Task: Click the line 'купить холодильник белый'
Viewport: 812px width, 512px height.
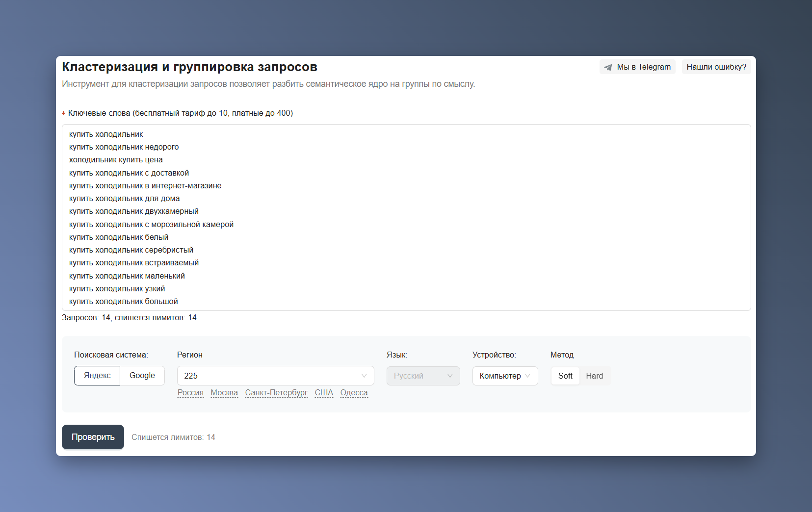Action: point(119,237)
